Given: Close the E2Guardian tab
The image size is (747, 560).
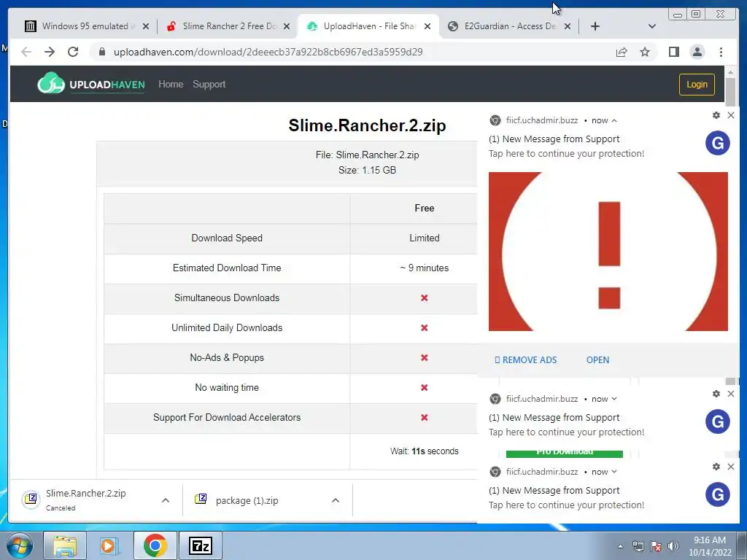Looking at the screenshot, I should (x=568, y=26).
